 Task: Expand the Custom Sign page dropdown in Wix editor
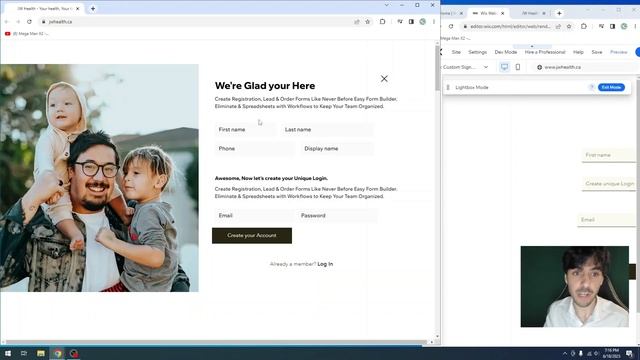[486, 67]
